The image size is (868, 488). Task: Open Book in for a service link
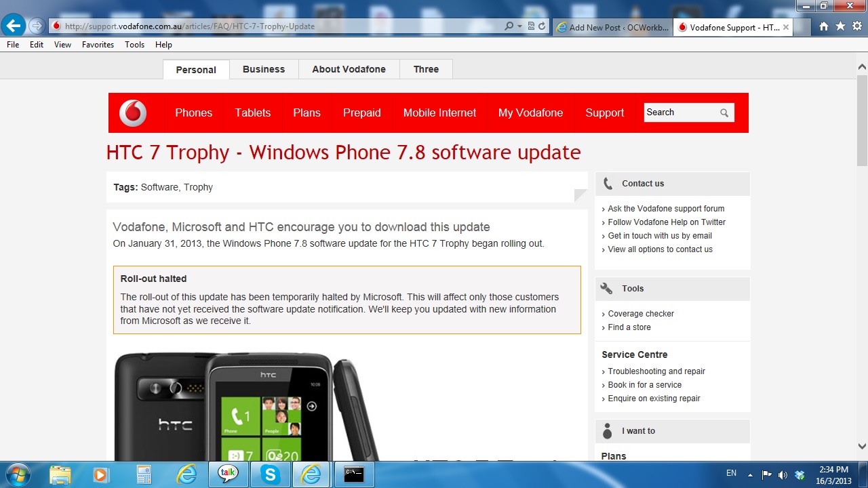(645, 385)
